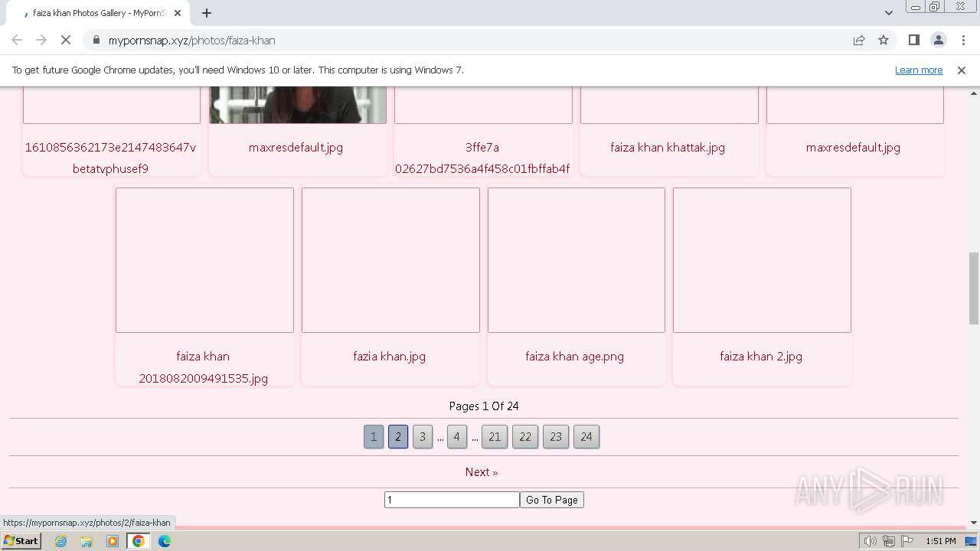Click thumbnail above faiza khan age.png
This screenshot has width=980, height=551.
click(577, 260)
